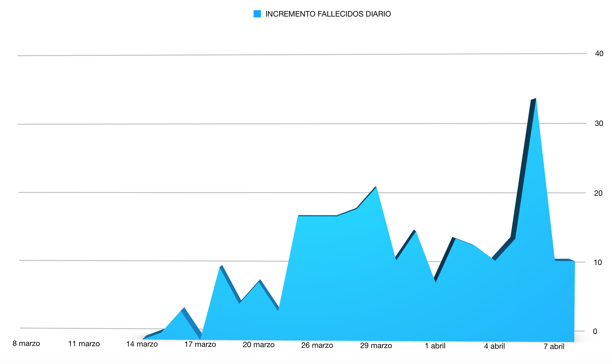The width and height of the screenshot is (612, 364).
Task: Select the 20 marzo axis label
Action: pyautogui.click(x=258, y=345)
